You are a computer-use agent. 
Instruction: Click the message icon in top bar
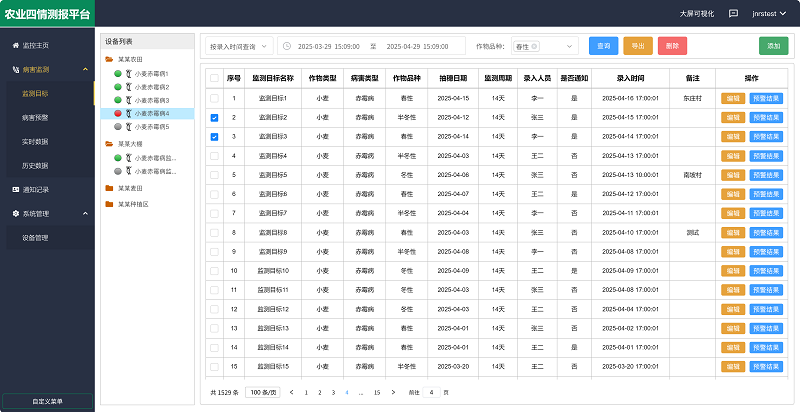coord(733,14)
